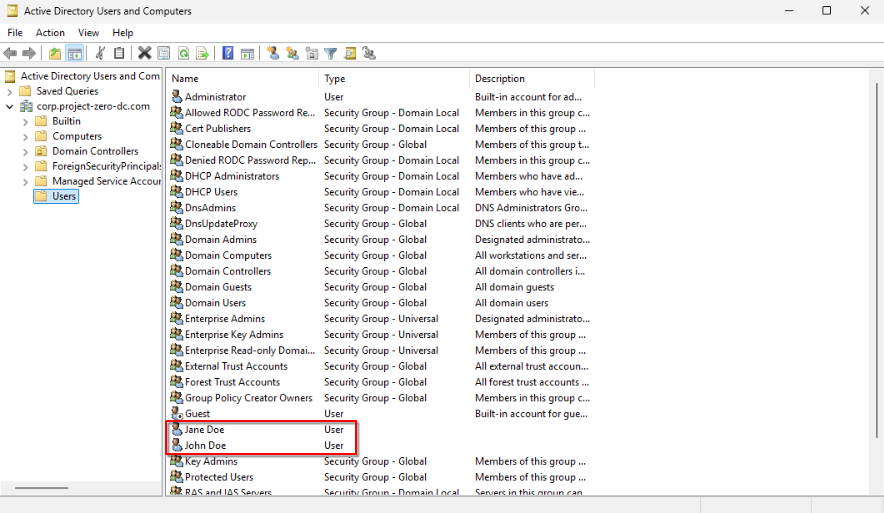The width and height of the screenshot is (884, 513).
Task: Create a new organizational unit icon
Action: (x=312, y=54)
